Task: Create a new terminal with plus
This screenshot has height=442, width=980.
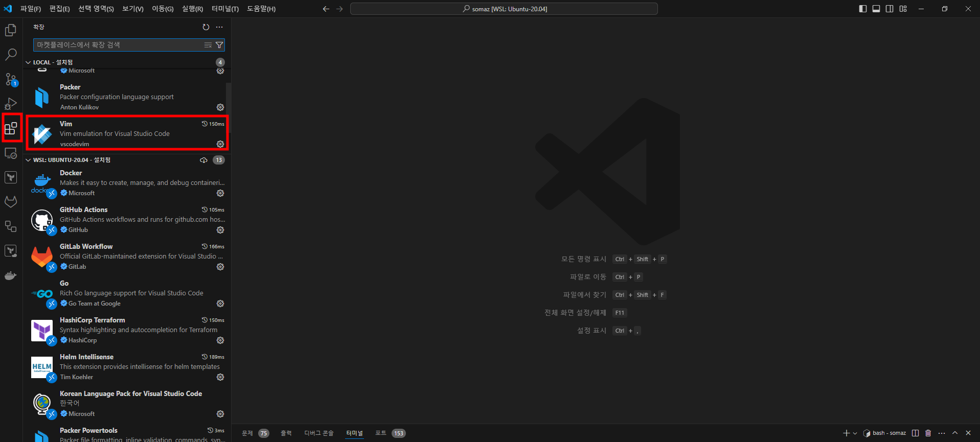Action: pos(846,433)
